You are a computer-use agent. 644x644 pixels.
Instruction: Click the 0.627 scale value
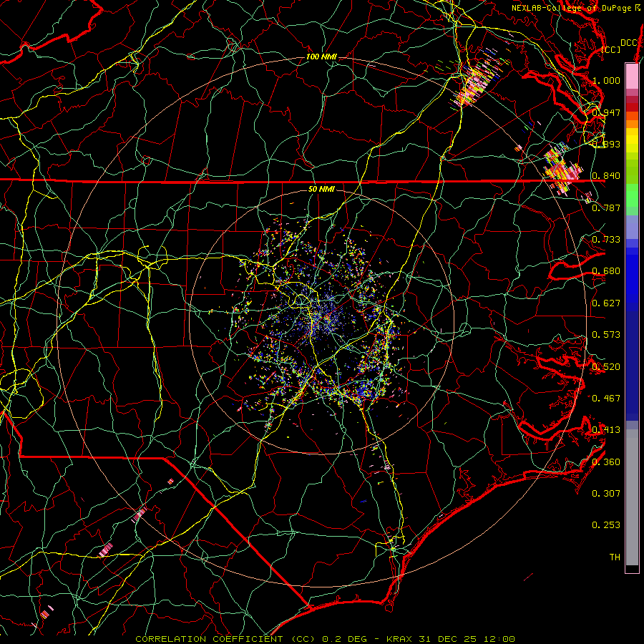pyautogui.click(x=606, y=303)
